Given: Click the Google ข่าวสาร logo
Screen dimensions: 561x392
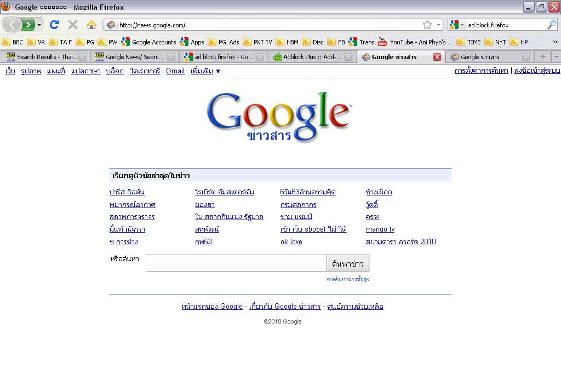Looking at the screenshot, I should click(279, 117).
